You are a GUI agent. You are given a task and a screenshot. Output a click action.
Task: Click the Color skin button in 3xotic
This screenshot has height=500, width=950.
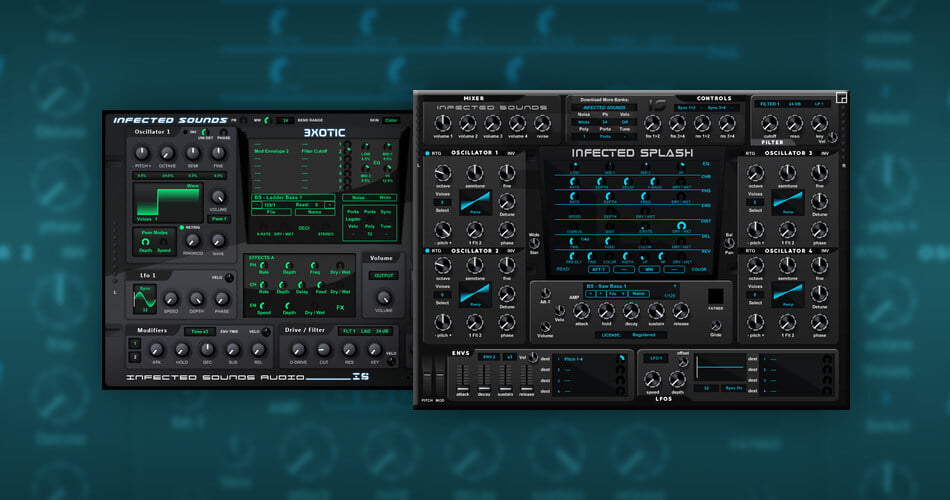391,120
